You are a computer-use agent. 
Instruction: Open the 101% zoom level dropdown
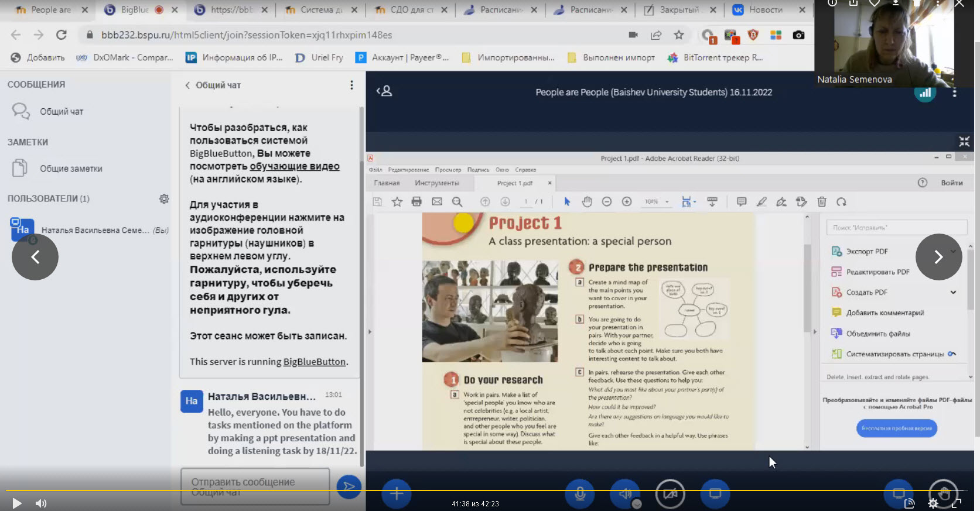(667, 202)
